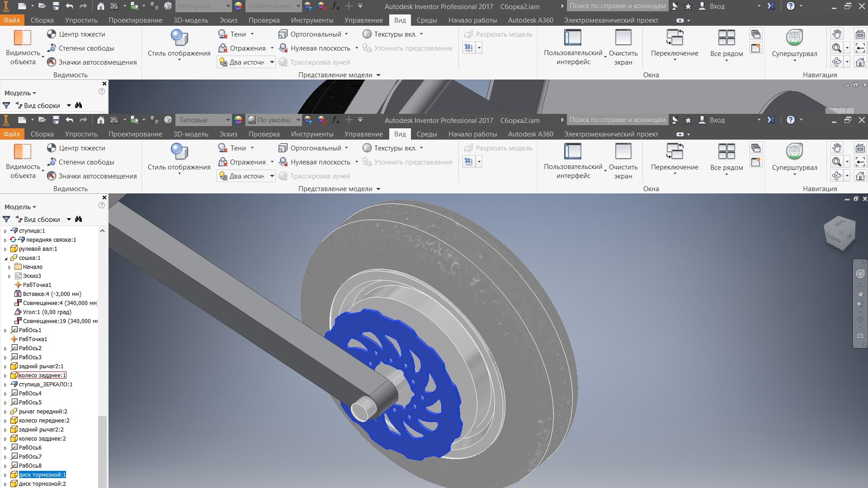The image size is (868, 488).
Task: Click Clean Screen icon (Очистить экран)
Action: coord(623,151)
